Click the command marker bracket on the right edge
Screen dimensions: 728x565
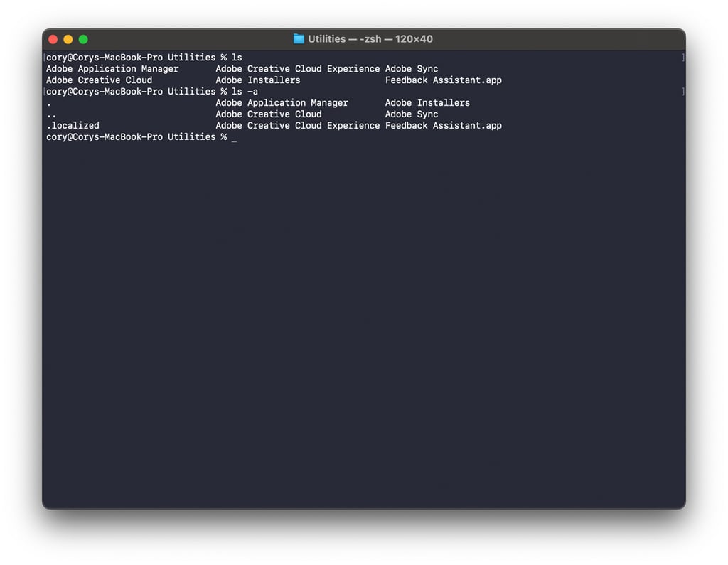[x=683, y=57]
